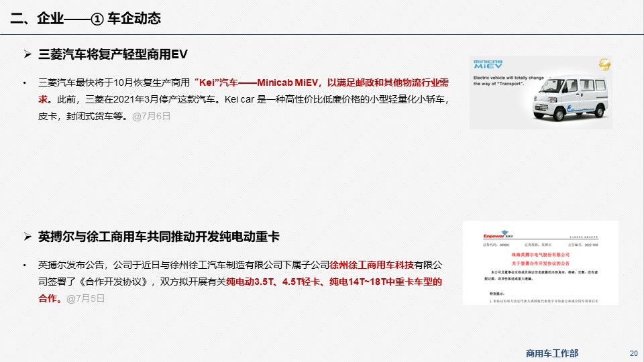Image resolution: width=644 pixels, height=362 pixels.
Task: Open the Enpower announcement document image
Action: coord(541,263)
